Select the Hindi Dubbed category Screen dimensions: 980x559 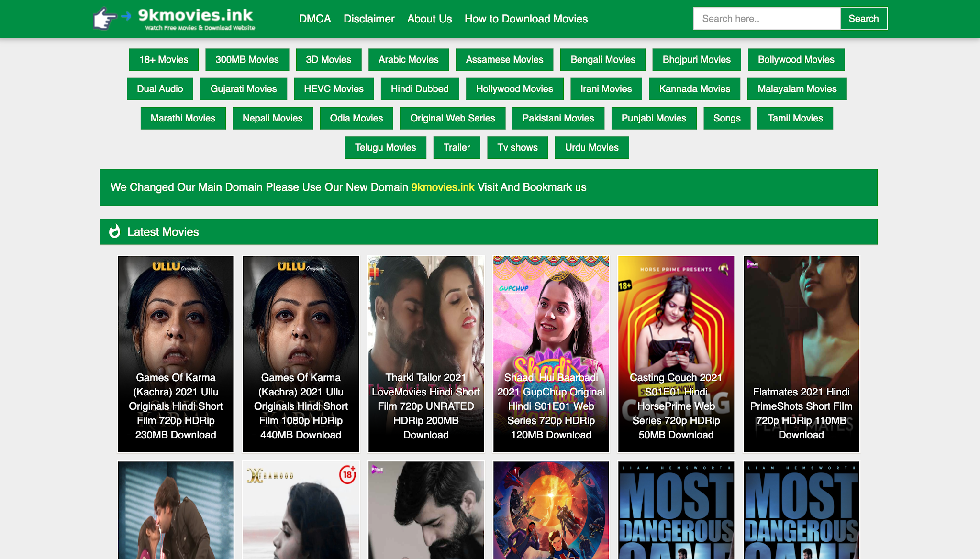[420, 89]
